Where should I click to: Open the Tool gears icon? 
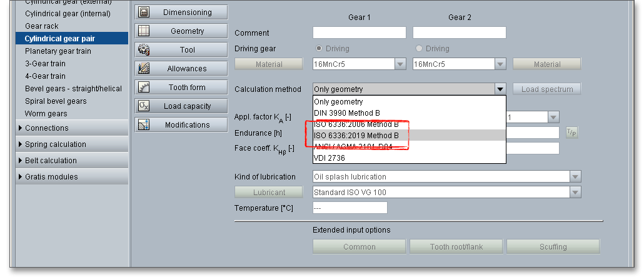click(144, 50)
